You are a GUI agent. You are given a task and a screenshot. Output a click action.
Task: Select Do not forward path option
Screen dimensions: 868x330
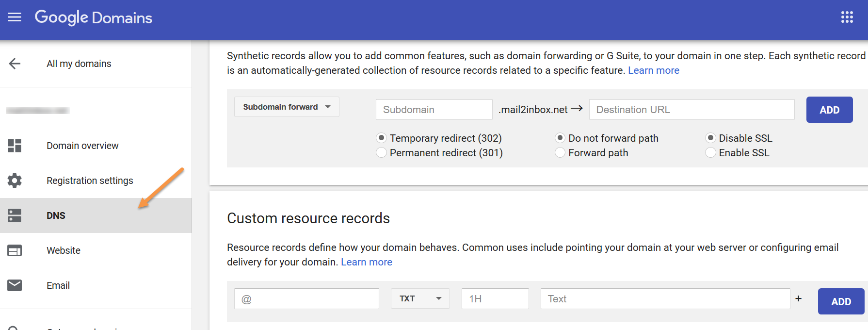click(560, 138)
